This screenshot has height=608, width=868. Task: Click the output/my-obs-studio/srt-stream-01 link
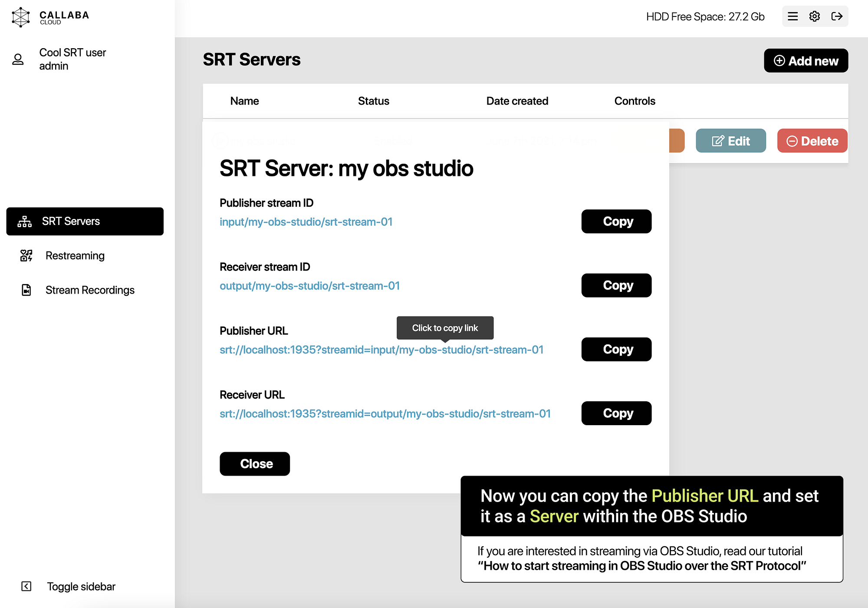pos(309,286)
